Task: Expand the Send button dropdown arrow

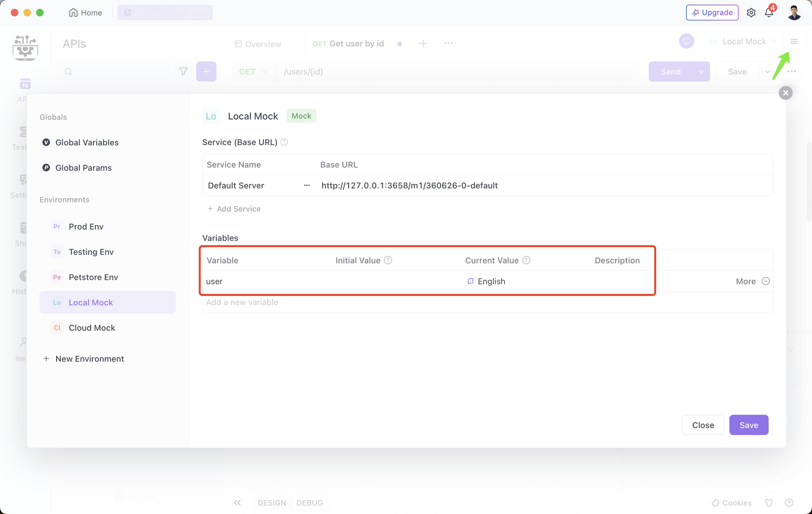Action: pos(701,71)
